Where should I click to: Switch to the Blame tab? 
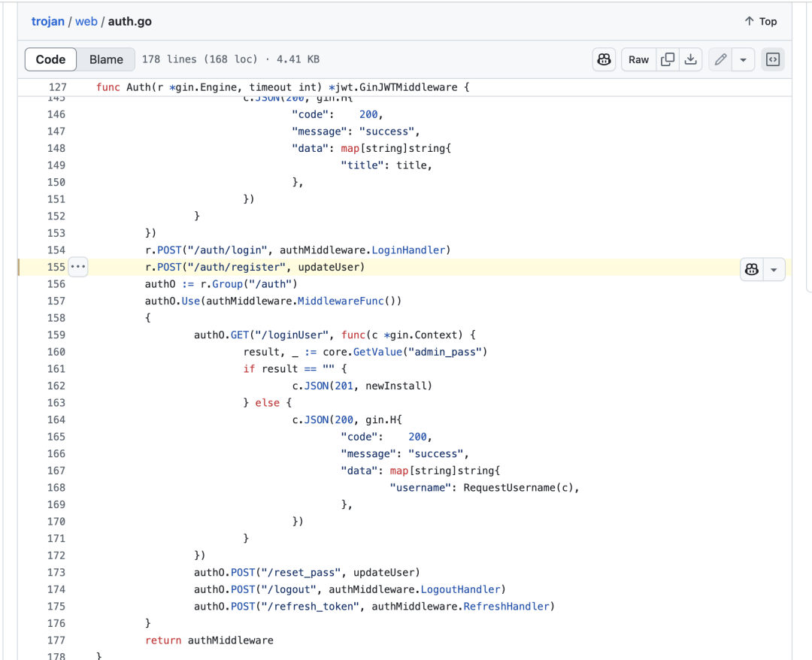(106, 59)
